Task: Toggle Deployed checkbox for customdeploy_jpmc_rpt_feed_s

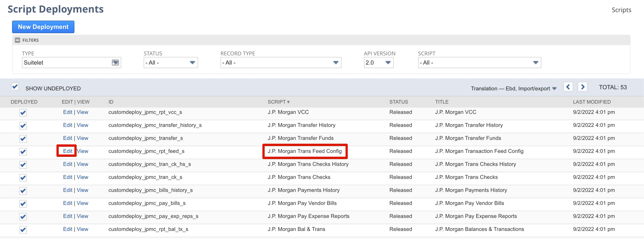Action: [23, 152]
